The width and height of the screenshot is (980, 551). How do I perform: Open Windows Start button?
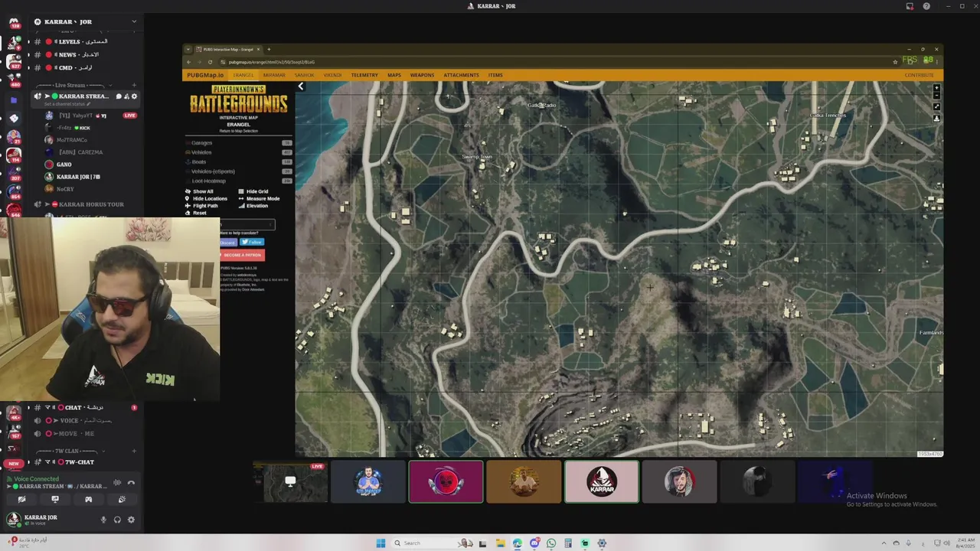click(x=381, y=543)
